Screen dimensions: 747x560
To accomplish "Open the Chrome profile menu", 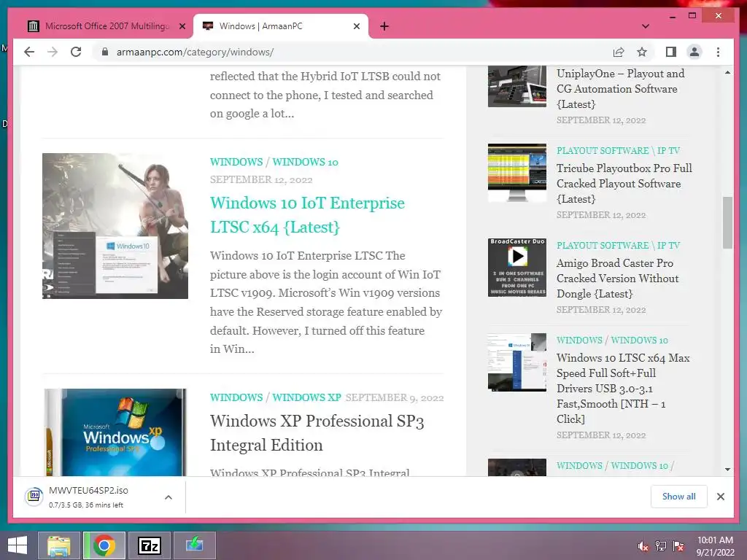I will coord(694,52).
